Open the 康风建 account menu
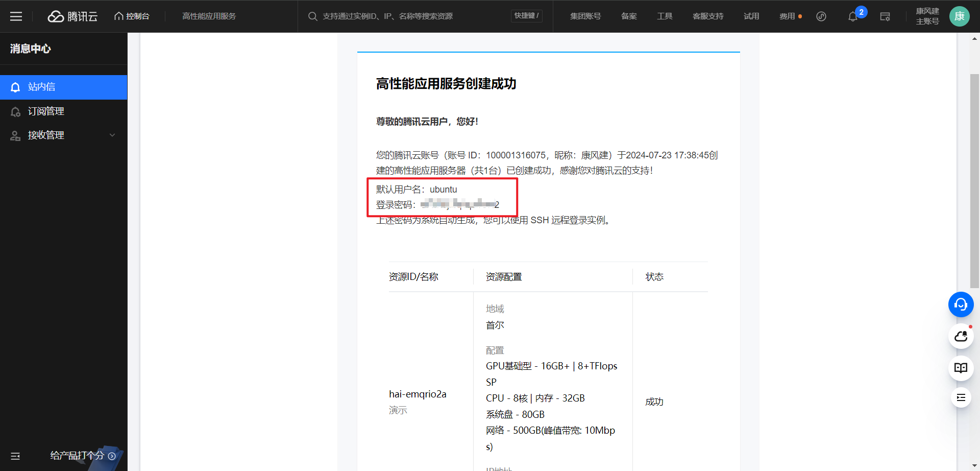Screen dimensions: 980x471 click(927, 16)
